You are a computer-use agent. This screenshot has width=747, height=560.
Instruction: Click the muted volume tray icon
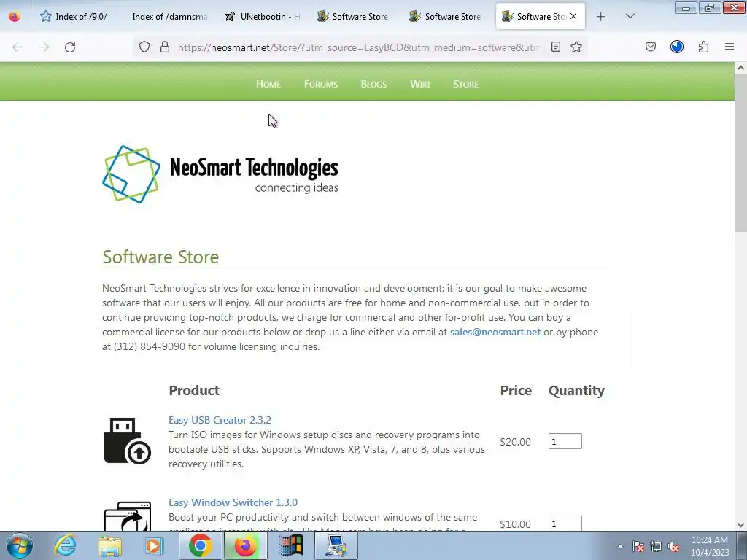(x=673, y=546)
